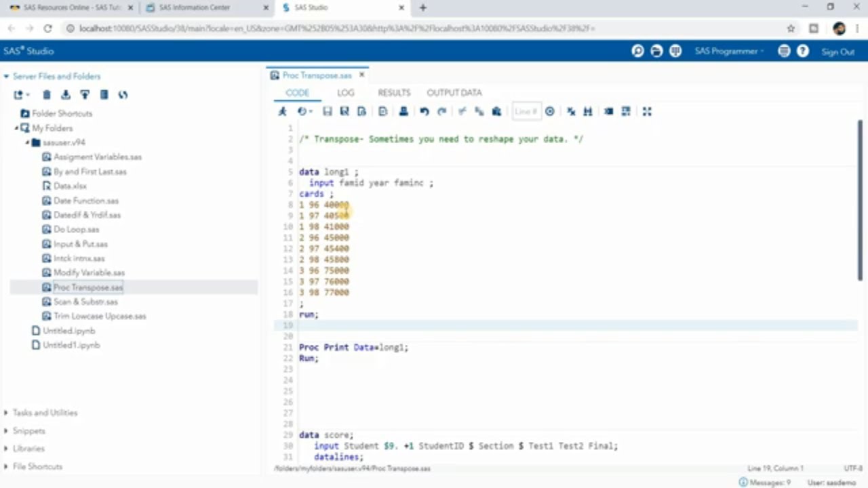Open Date Function.sas file
Screen dimensions: 868x488
tap(85, 201)
